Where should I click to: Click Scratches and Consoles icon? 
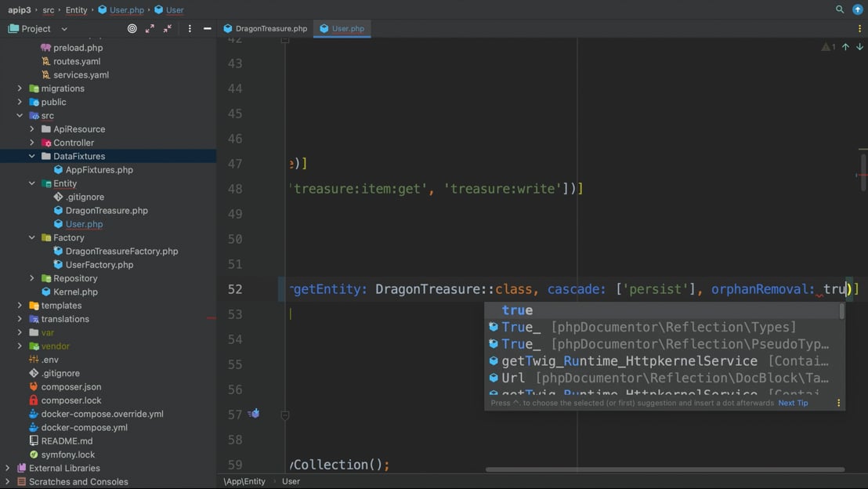point(22,482)
